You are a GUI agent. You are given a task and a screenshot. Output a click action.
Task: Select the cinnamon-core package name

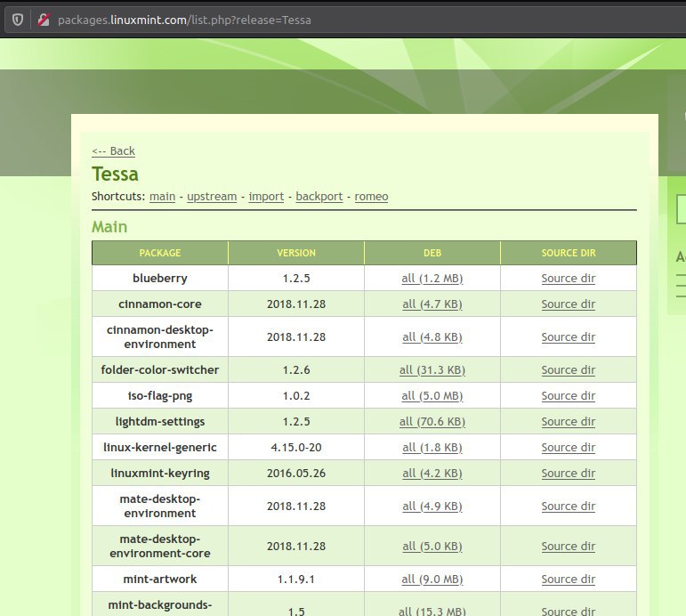pos(159,304)
